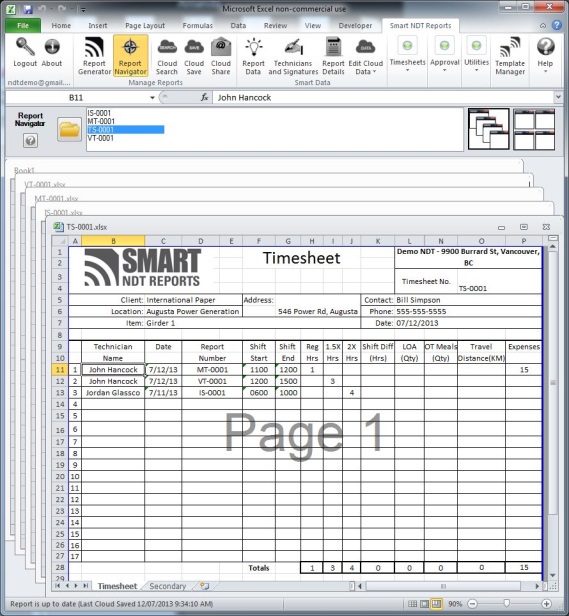
Task: Go to the last sheet with navigation arrow
Action: pos(85,586)
